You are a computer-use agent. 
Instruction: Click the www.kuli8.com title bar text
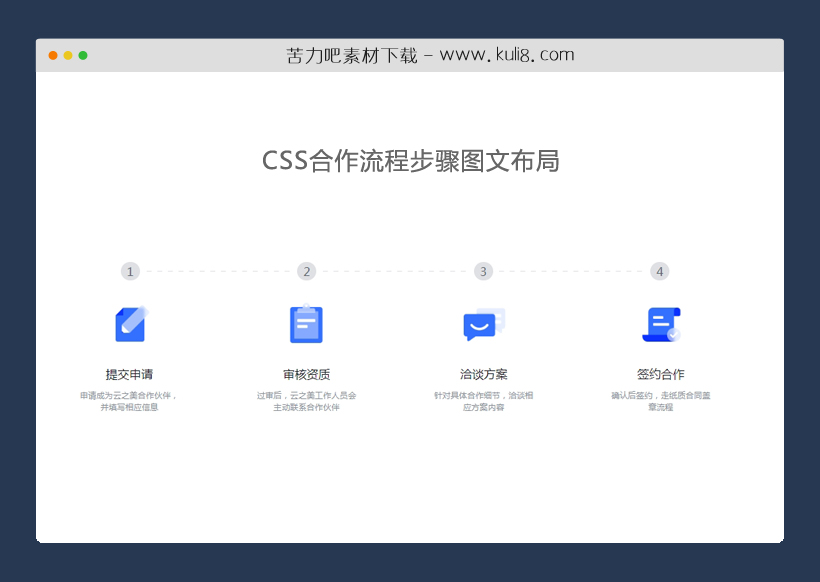point(430,55)
